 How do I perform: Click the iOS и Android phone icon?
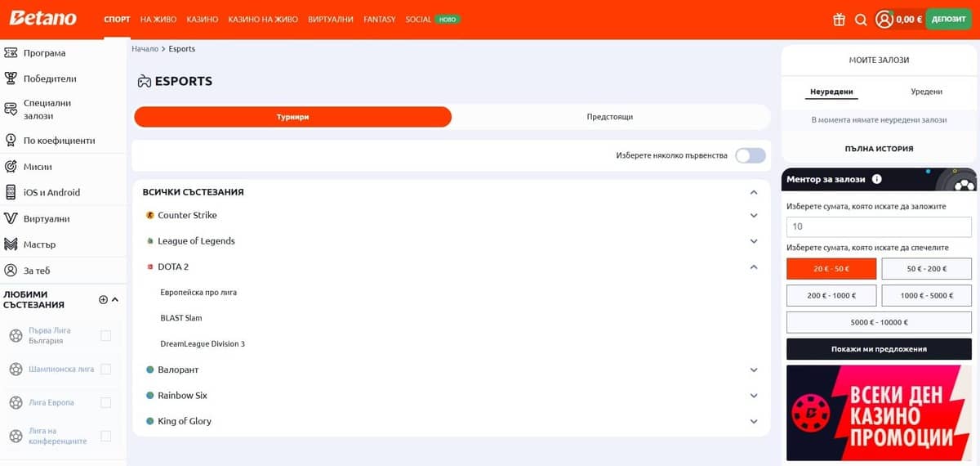(11, 192)
